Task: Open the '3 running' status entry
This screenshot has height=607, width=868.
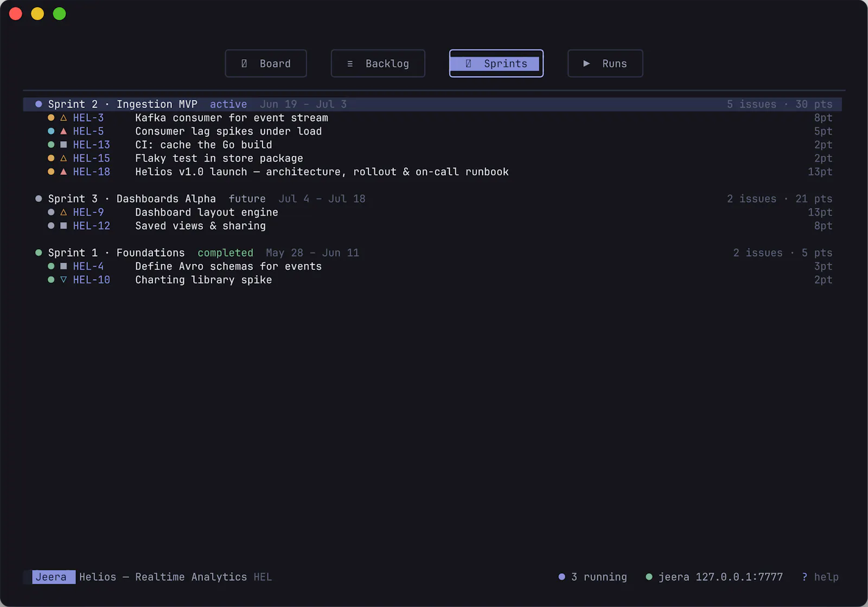Action: click(x=592, y=577)
